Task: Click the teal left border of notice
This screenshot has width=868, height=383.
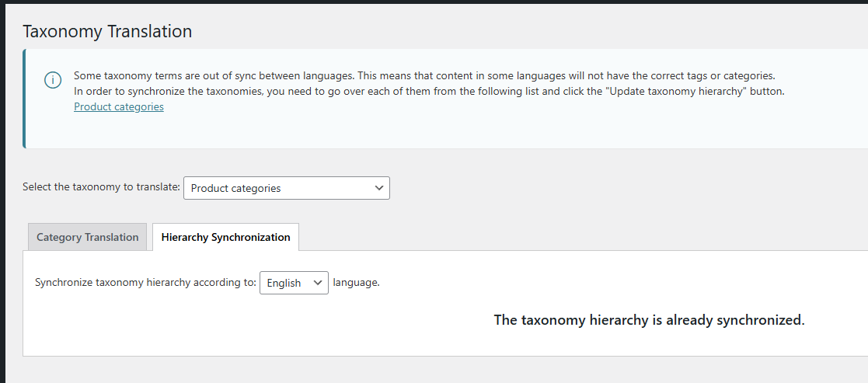Action: [24, 99]
